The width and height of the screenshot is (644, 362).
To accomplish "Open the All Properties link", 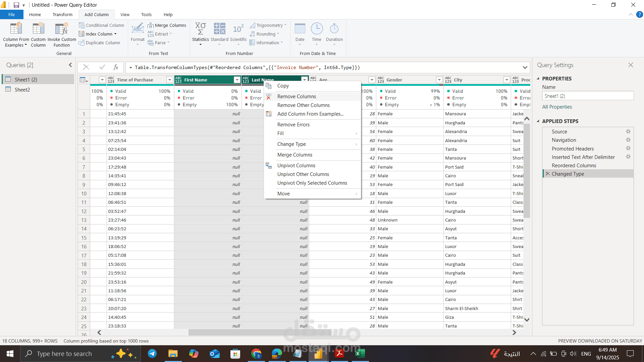I will [557, 107].
